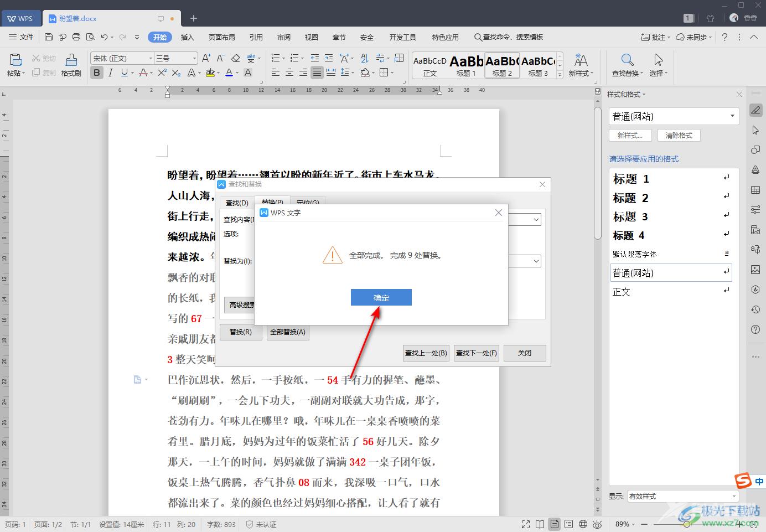
Task: Toggle Underline formatting
Action: coord(124,73)
